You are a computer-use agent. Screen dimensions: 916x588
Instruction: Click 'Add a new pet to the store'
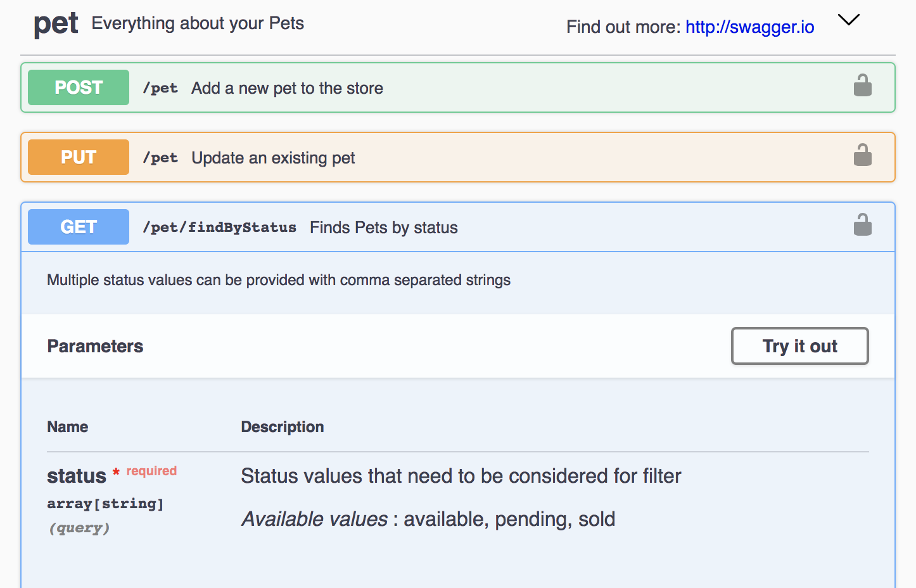287,88
